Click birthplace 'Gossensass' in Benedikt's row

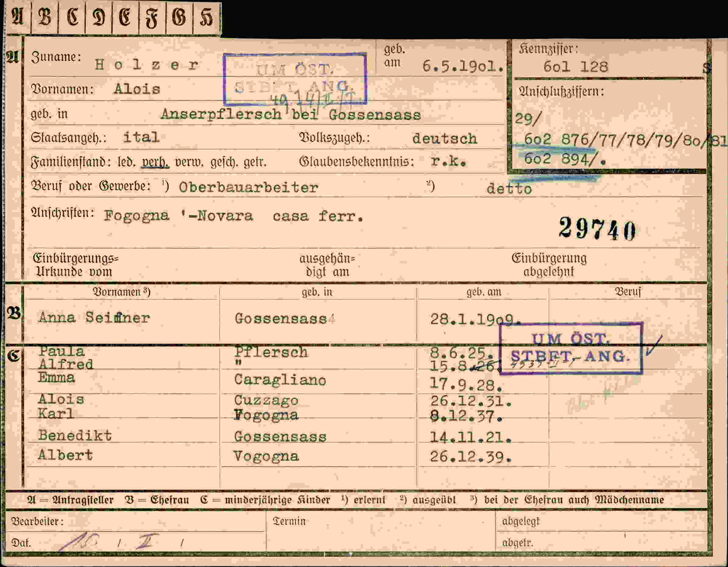280,437
